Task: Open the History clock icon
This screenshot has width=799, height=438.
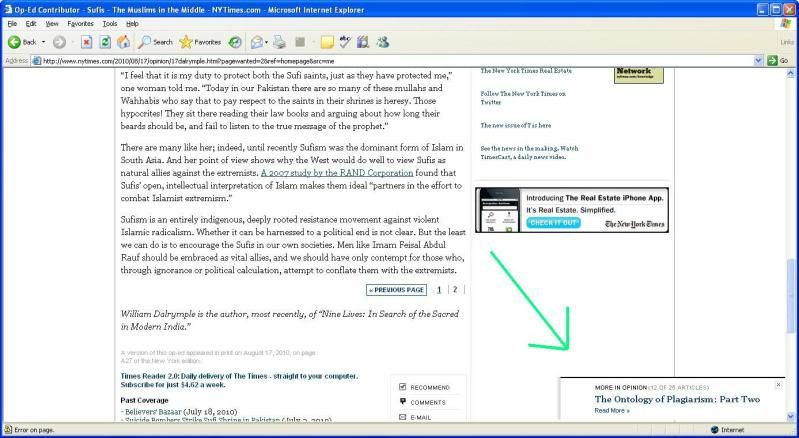Action: (234, 42)
